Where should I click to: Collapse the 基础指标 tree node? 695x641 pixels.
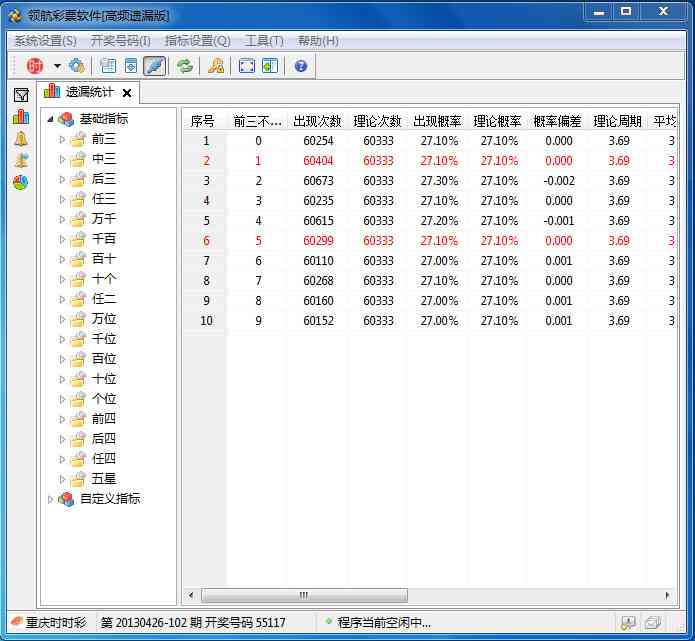click(51, 119)
